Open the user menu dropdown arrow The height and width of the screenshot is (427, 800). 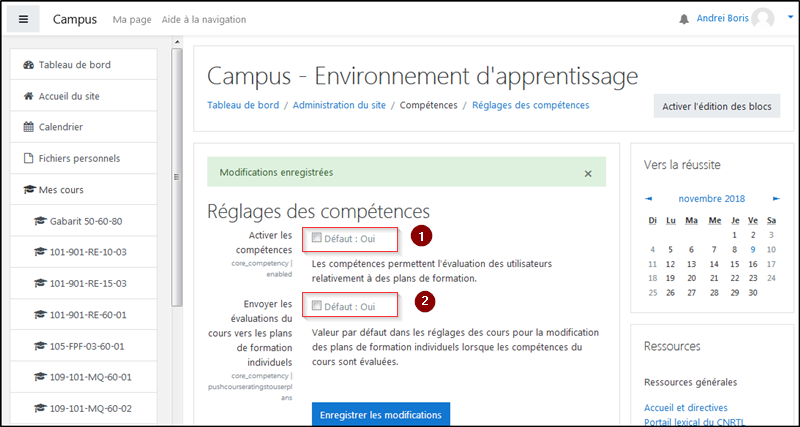pyautogui.click(x=790, y=18)
